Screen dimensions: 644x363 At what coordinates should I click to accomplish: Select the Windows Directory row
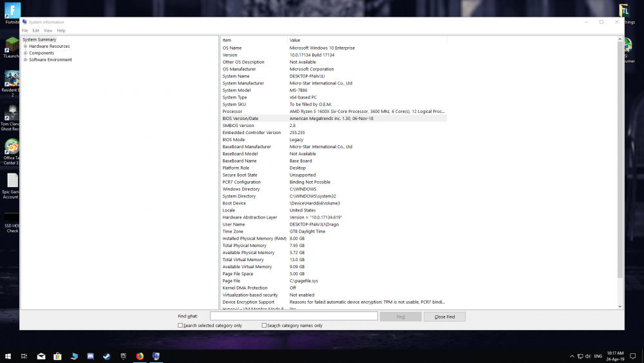[334, 189]
